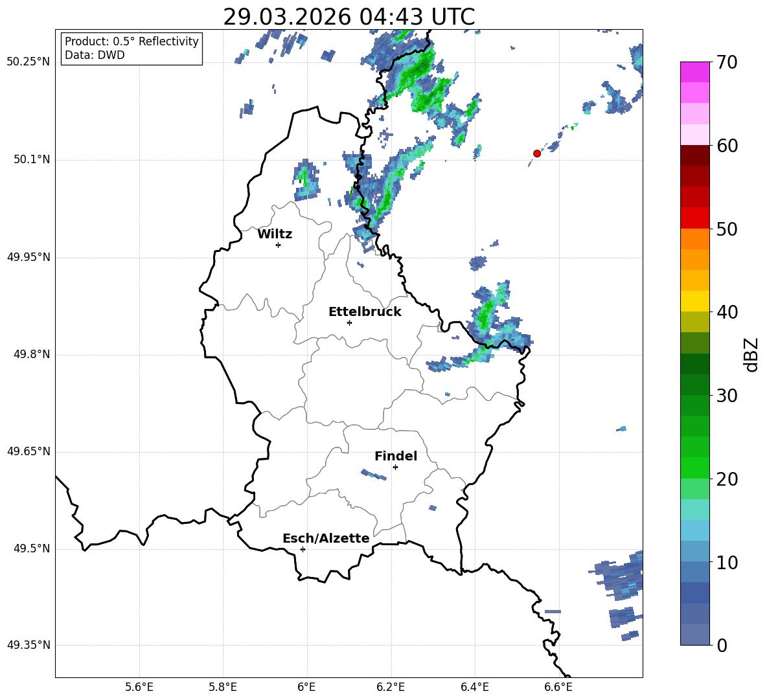
Task: Click the 20 colorbar tick label
Action: [727, 479]
